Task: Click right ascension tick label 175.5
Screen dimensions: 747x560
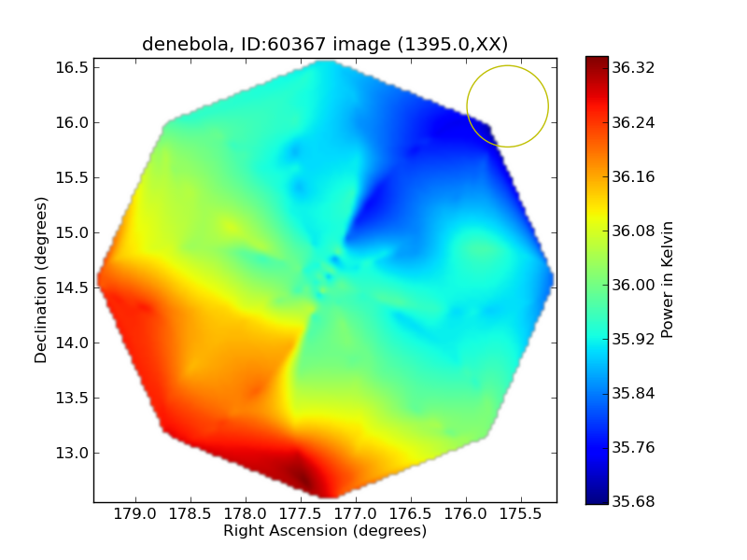Action: pyautogui.click(x=521, y=514)
